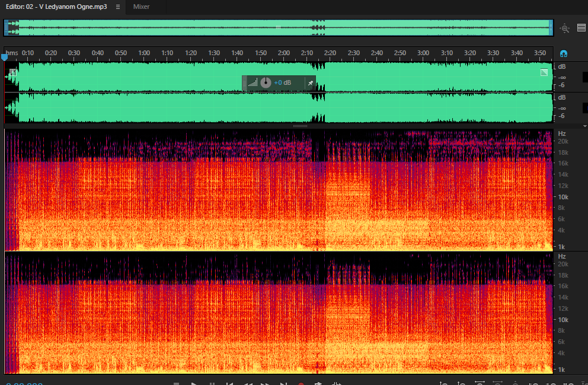Click the 2:30 mark on the time ruler
This screenshot has height=385, width=588.
[354, 53]
